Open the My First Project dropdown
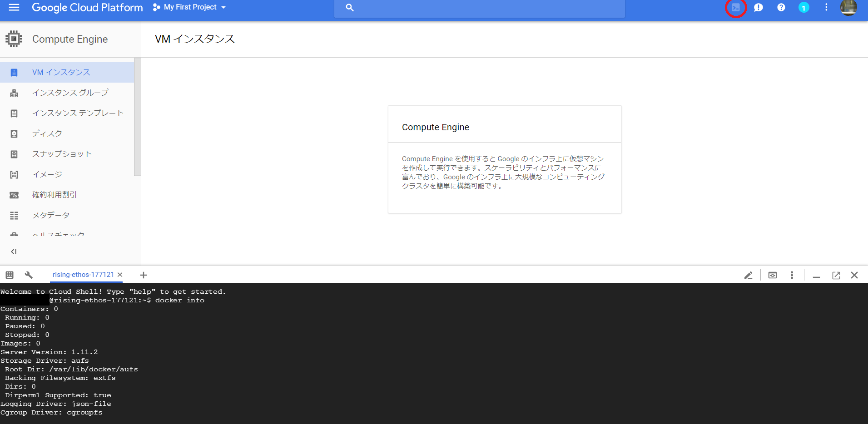 pos(189,7)
